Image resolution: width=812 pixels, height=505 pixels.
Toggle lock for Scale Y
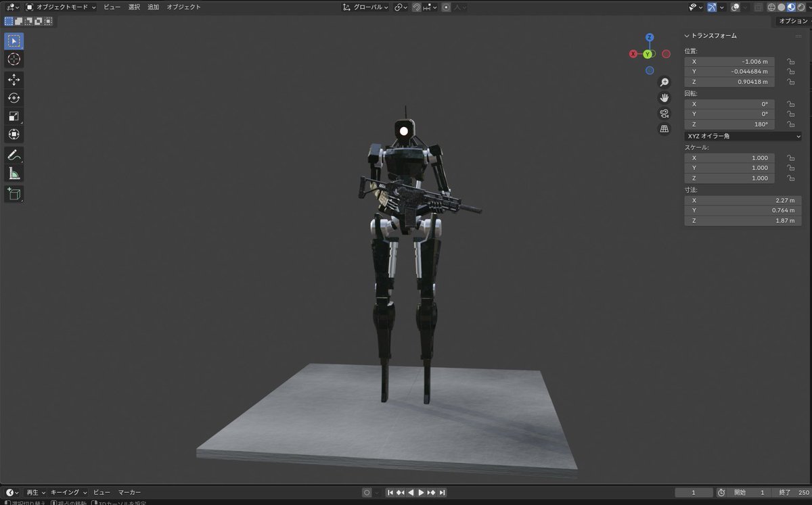tap(790, 168)
